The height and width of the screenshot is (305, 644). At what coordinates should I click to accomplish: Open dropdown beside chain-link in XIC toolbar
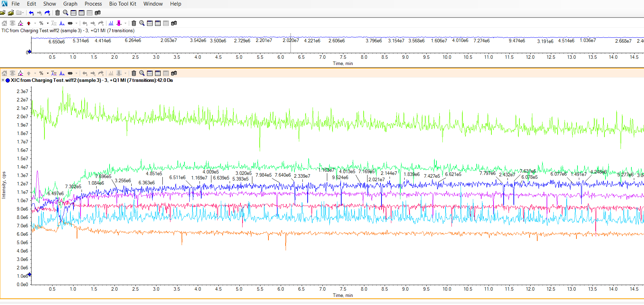tap(76, 73)
